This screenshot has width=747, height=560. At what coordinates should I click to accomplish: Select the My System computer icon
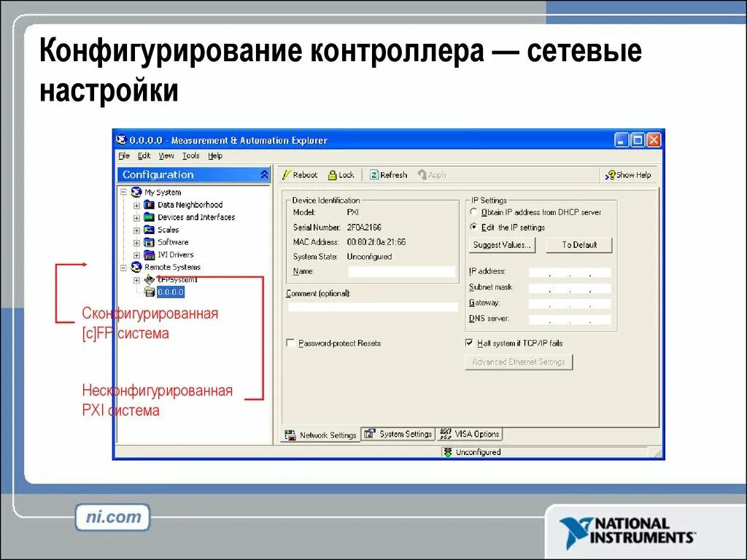[x=136, y=192]
